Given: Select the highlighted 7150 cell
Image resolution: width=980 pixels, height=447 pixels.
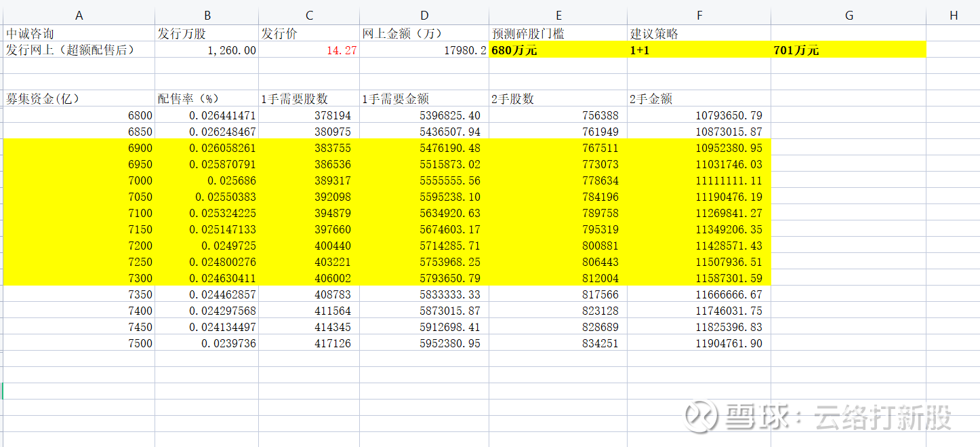Looking at the screenshot, I should [x=79, y=229].
